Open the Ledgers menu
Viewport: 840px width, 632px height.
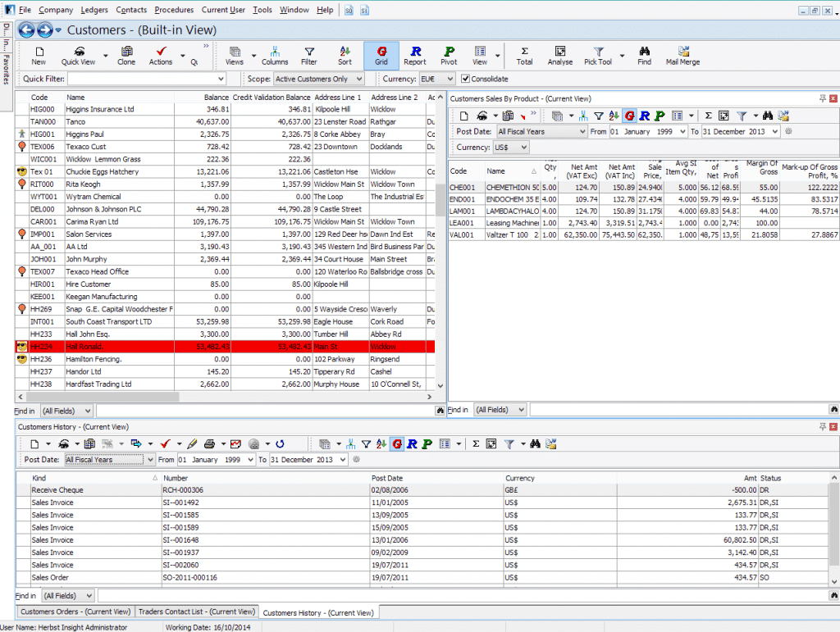coord(94,10)
